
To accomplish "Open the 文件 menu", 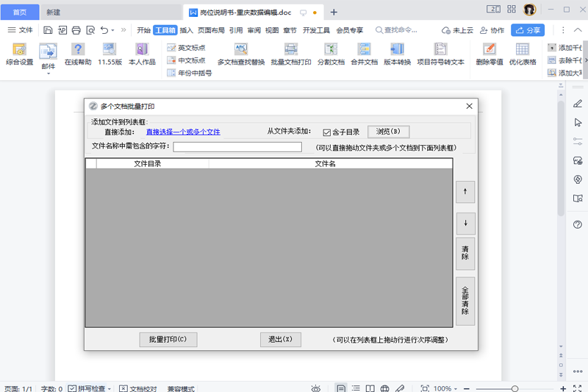I will (x=21, y=30).
